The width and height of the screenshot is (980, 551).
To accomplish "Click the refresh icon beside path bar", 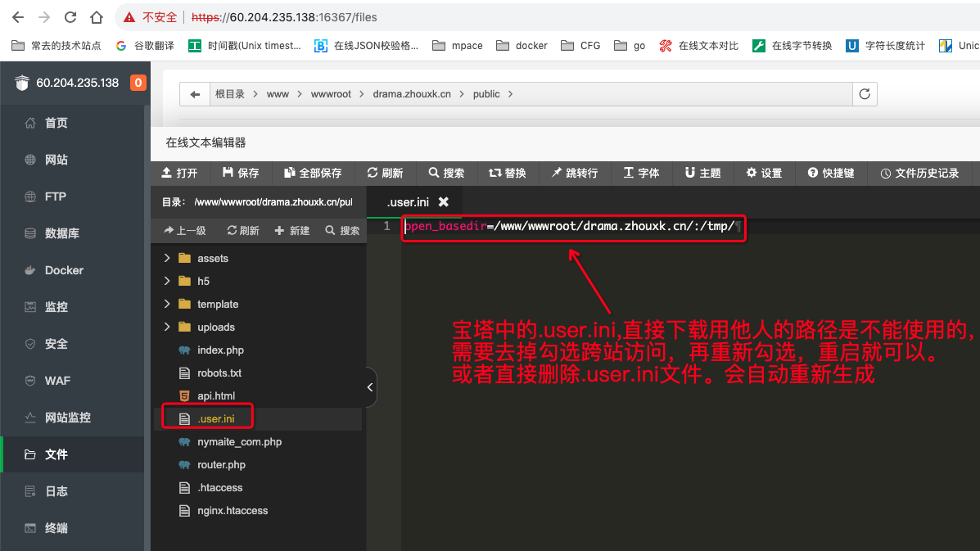I will tap(864, 94).
